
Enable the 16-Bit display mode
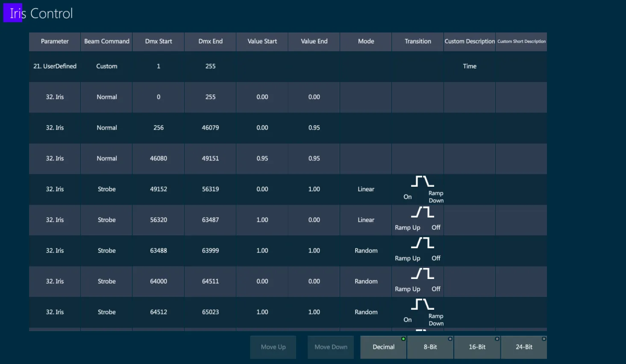[x=477, y=347]
